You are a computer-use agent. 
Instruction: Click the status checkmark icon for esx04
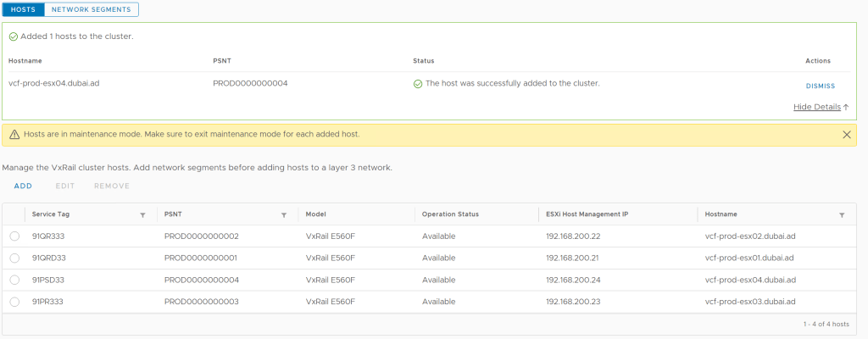click(x=418, y=84)
